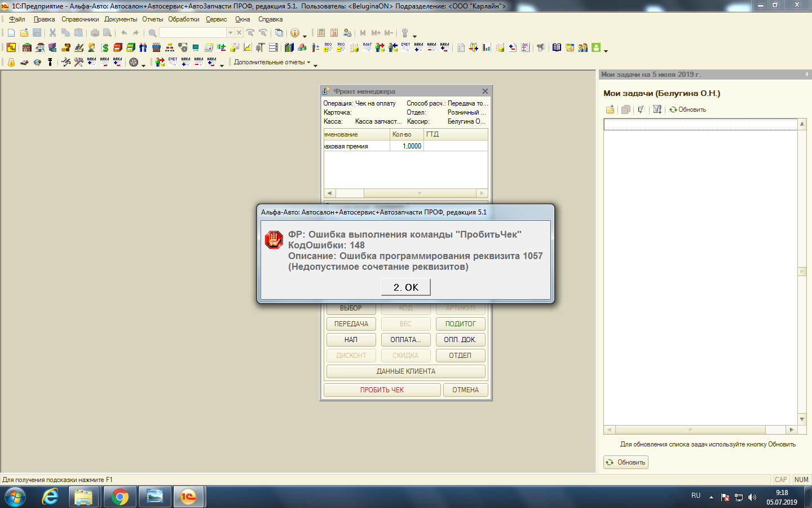Click the ПРОБИТЬ ЧЕК button
This screenshot has width=812, height=508.
point(382,390)
